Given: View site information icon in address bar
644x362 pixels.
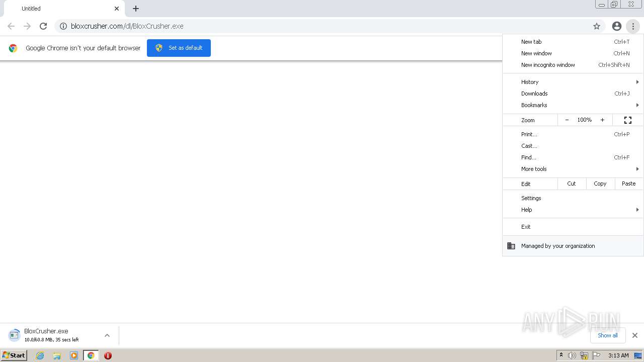Looking at the screenshot, I should [63, 26].
